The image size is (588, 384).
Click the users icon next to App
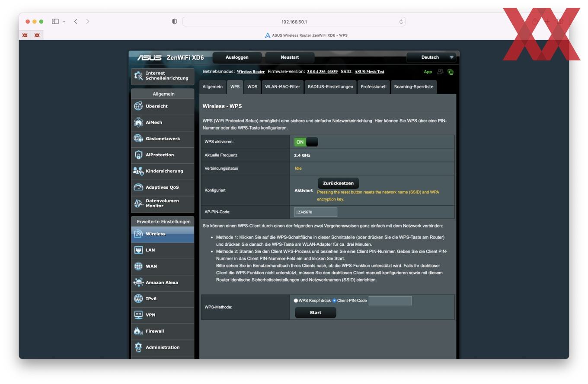pos(440,72)
